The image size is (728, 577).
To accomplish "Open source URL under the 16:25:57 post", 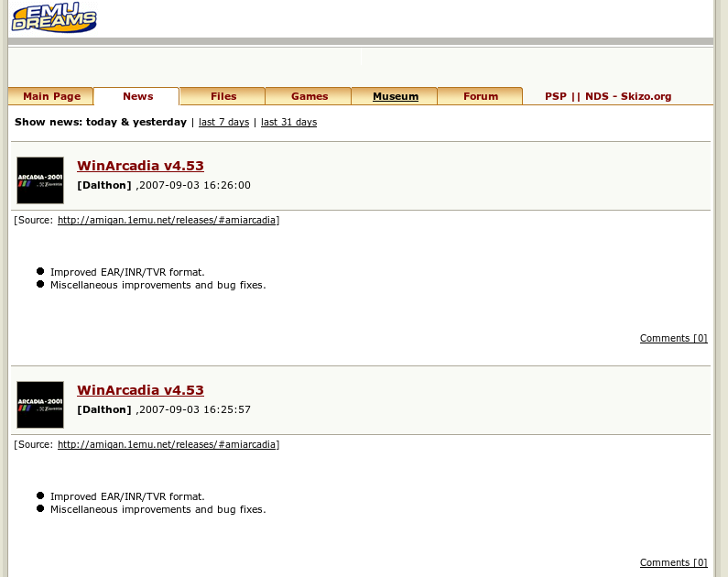I will tap(167, 444).
